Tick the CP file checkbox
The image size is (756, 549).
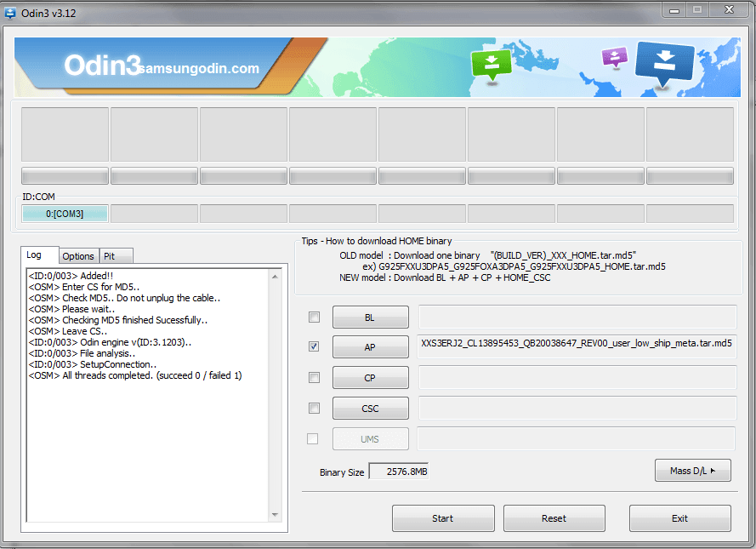tap(314, 377)
